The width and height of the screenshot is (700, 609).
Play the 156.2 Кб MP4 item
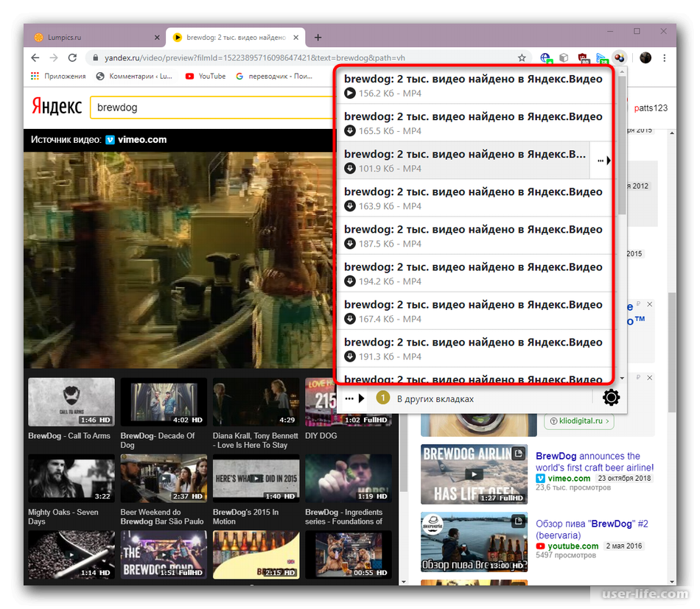349,94
